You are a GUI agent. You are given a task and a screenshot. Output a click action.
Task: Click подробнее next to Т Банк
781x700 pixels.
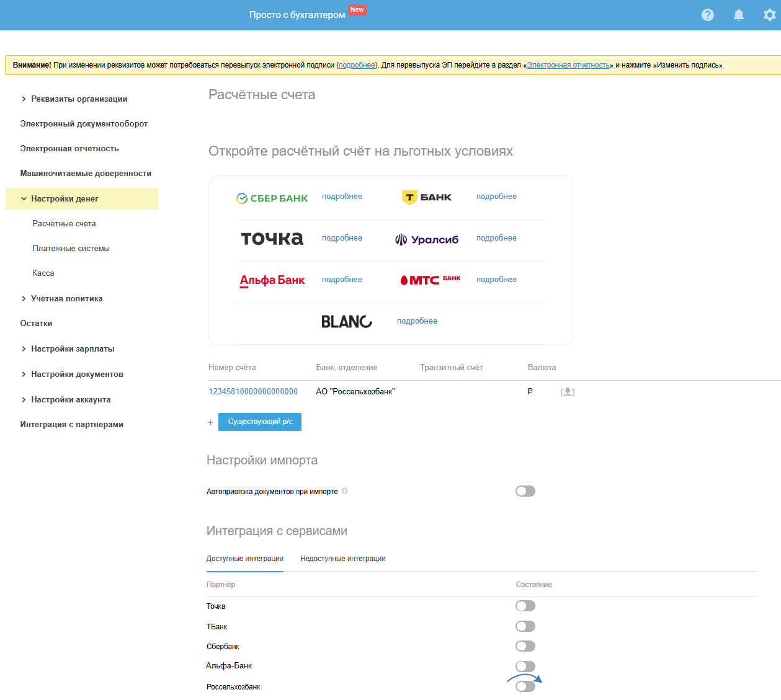[496, 197]
